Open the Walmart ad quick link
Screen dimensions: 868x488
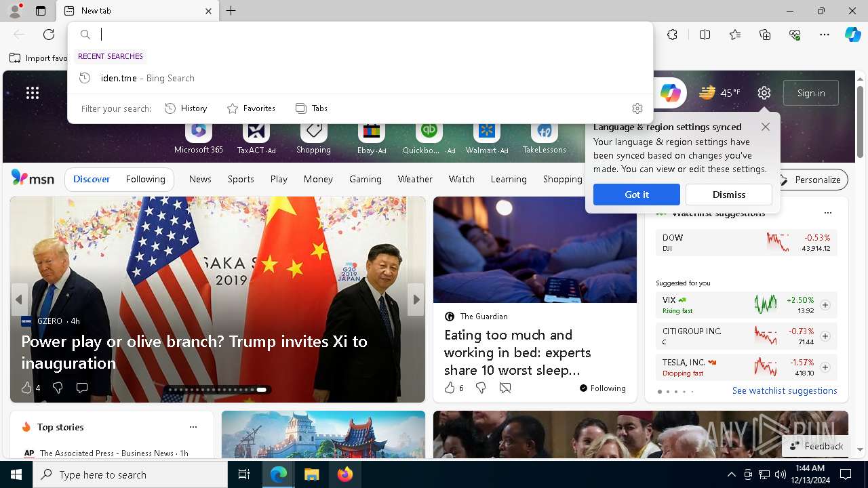click(x=487, y=138)
